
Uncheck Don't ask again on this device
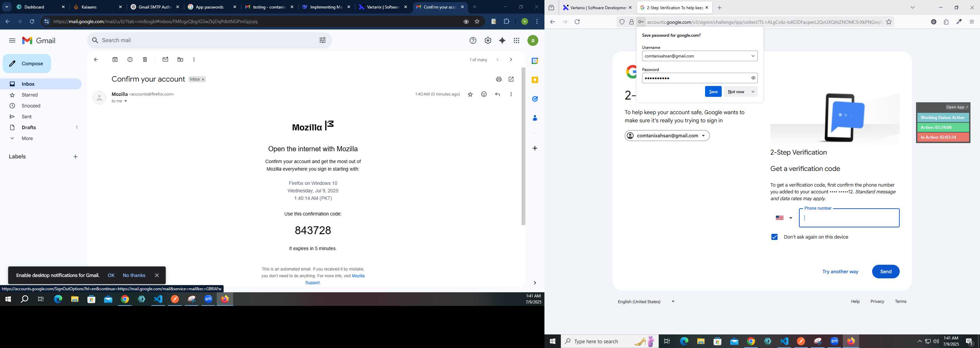click(x=774, y=237)
